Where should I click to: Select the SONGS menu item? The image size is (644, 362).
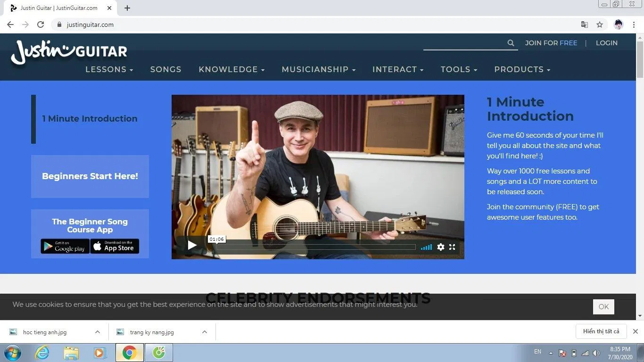tap(165, 69)
